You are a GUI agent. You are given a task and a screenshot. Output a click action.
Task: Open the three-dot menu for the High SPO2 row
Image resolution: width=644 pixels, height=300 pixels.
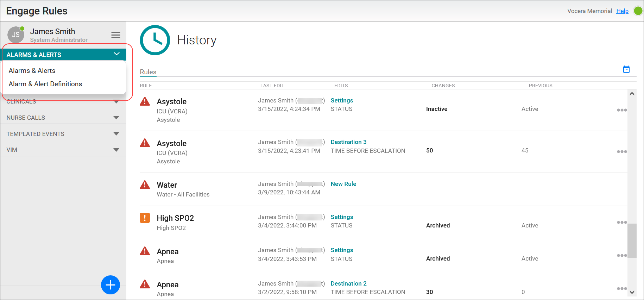click(621, 223)
